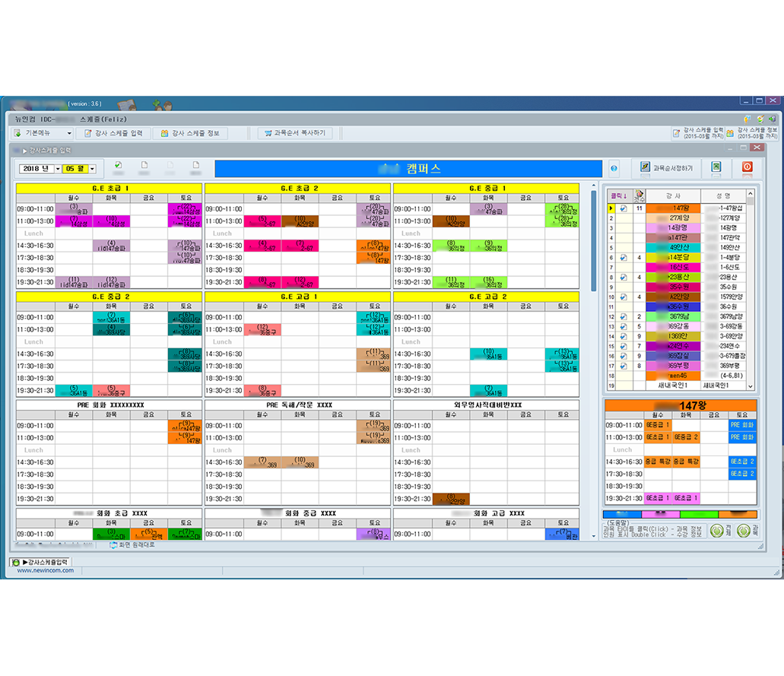Toggle the checkbox in instructor row 1

(624, 208)
